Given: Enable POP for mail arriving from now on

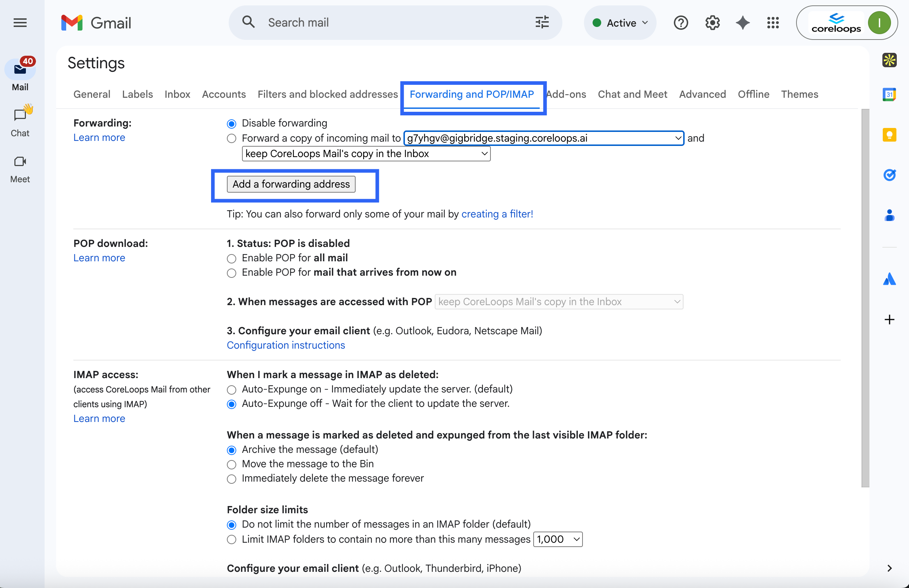Looking at the screenshot, I should 232,273.
